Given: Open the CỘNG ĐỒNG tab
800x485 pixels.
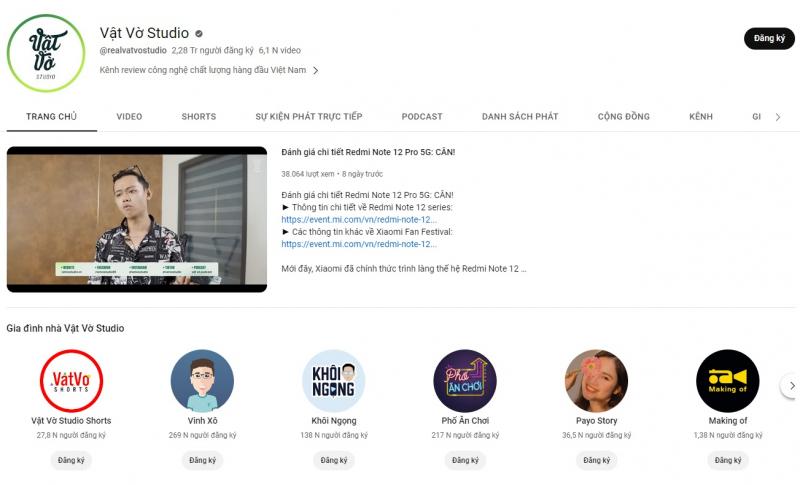Looking at the screenshot, I should 623,117.
